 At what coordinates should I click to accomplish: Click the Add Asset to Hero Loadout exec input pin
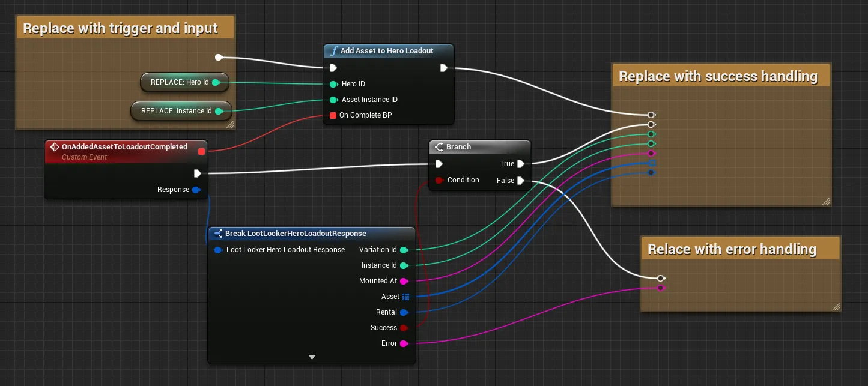[333, 68]
